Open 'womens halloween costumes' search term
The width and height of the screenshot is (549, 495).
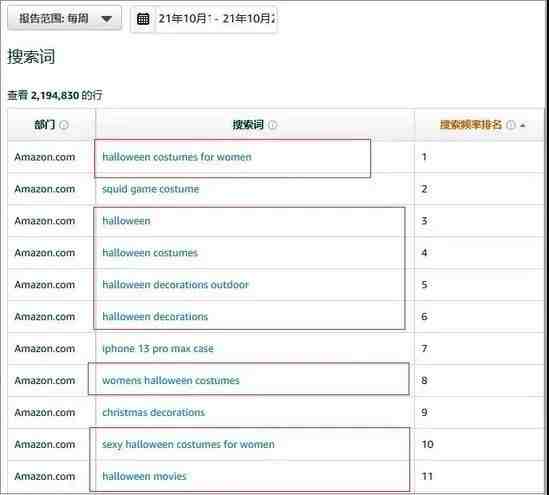[171, 381]
